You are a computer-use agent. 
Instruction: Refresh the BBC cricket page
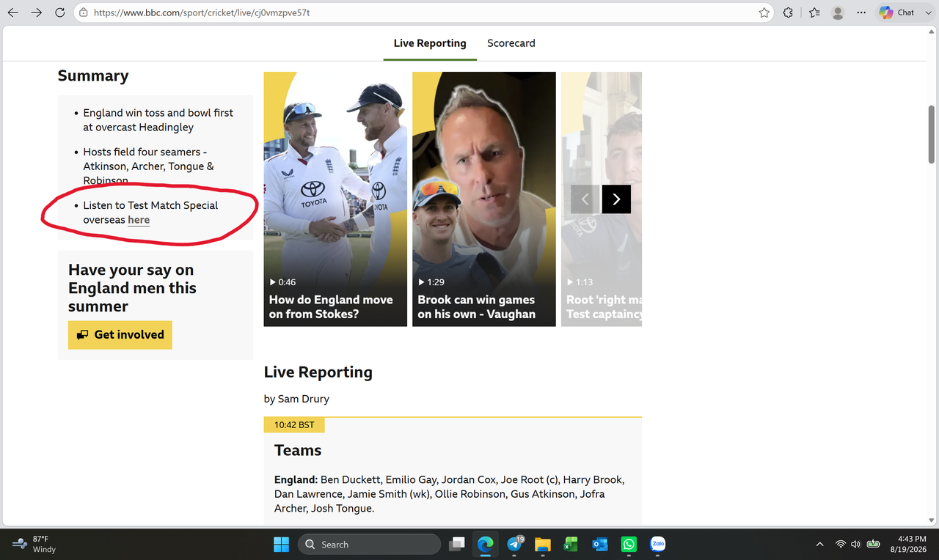point(60,12)
